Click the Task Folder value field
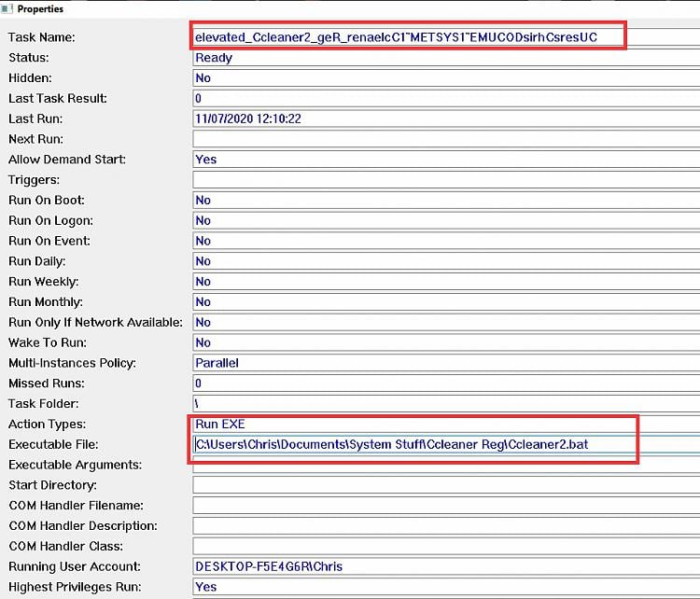700x599 pixels. point(446,403)
